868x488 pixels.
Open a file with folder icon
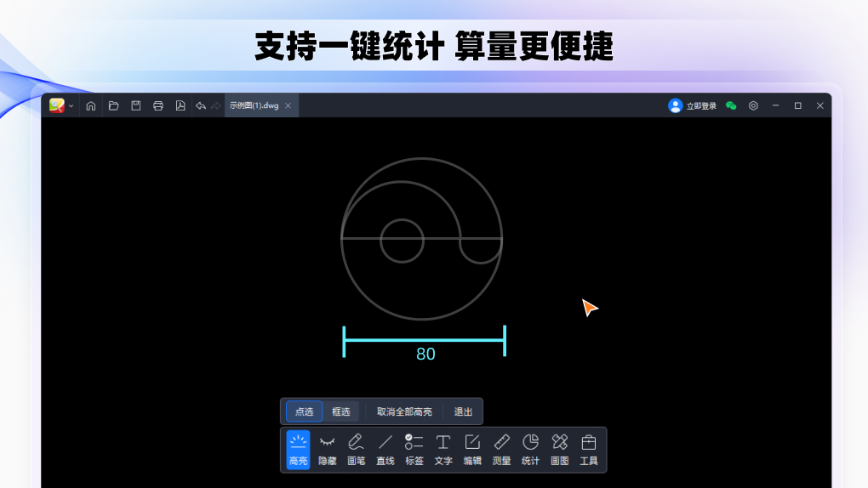(113, 105)
